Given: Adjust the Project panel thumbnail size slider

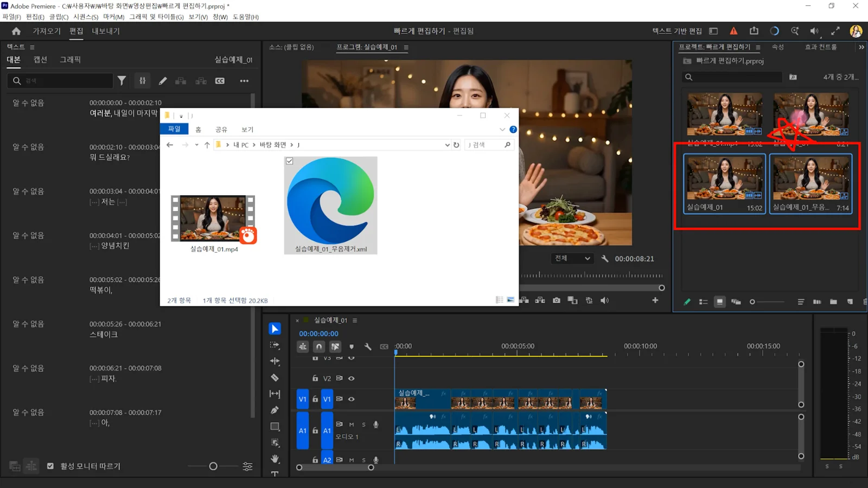Looking at the screenshot, I should [752, 302].
